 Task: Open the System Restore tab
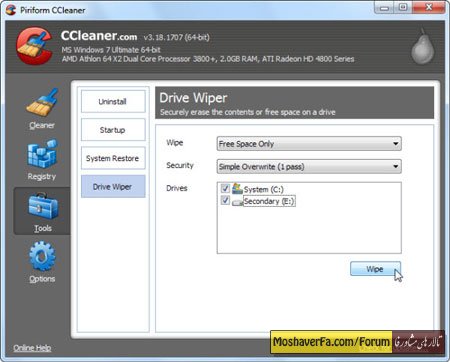click(113, 158)
